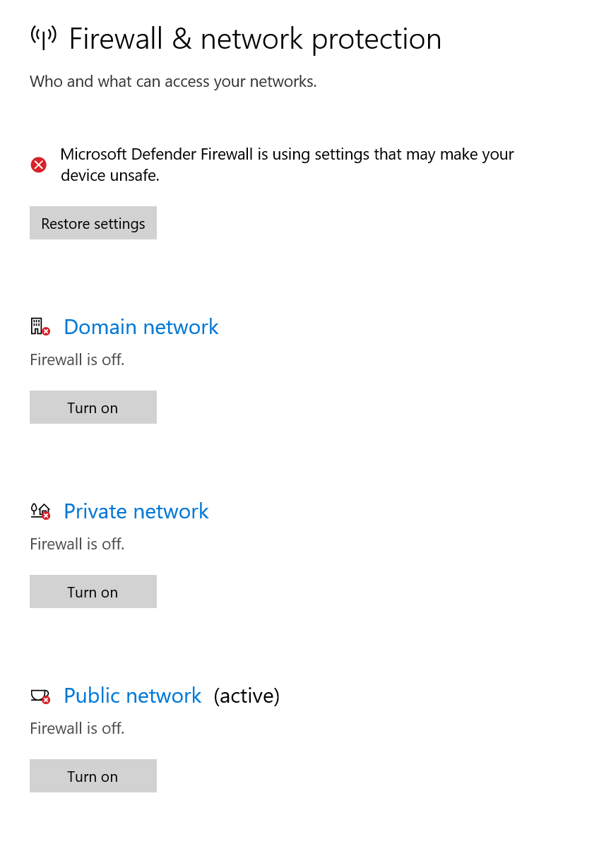Click "Firewall is off" status under Public network

coord(77,729)
